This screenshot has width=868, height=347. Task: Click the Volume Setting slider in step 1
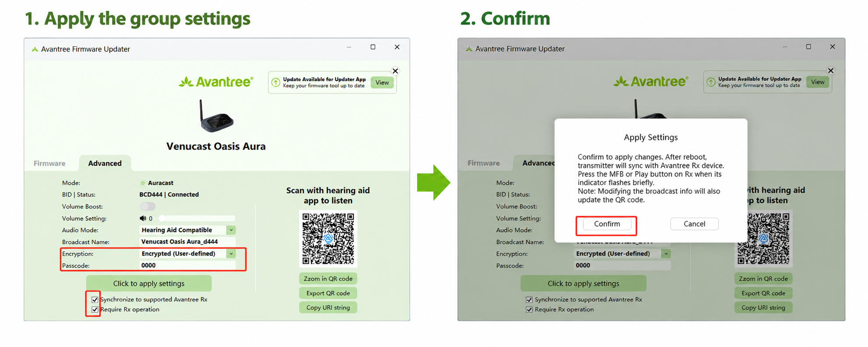click(x=197, y=218)
